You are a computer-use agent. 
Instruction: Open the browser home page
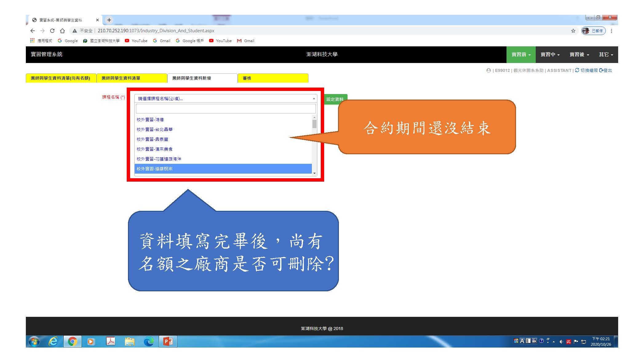pos(62,31)
